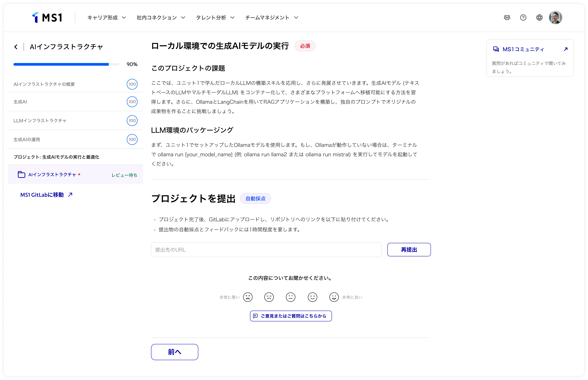Click the arrow icon next to MS1 GitLabに移動

tap(70, 195)
